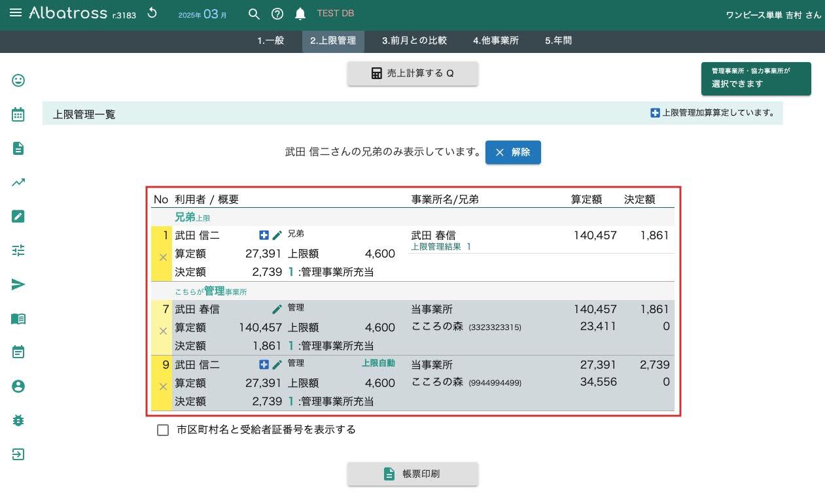Open the open-book sidebar icon
825x504 pixels.
(x=18, y=318)
